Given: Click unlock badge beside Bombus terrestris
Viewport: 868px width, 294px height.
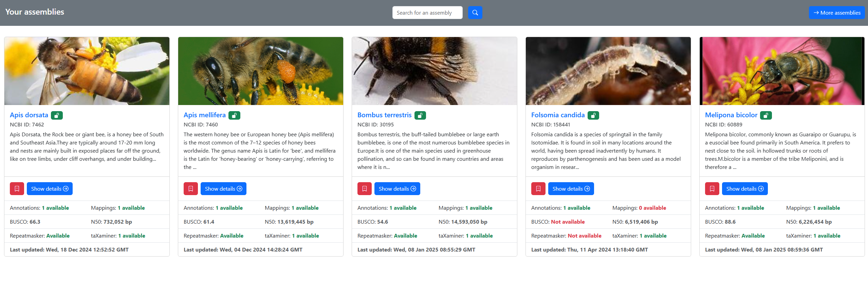Looking at the screenshot, I should [420, 115].
